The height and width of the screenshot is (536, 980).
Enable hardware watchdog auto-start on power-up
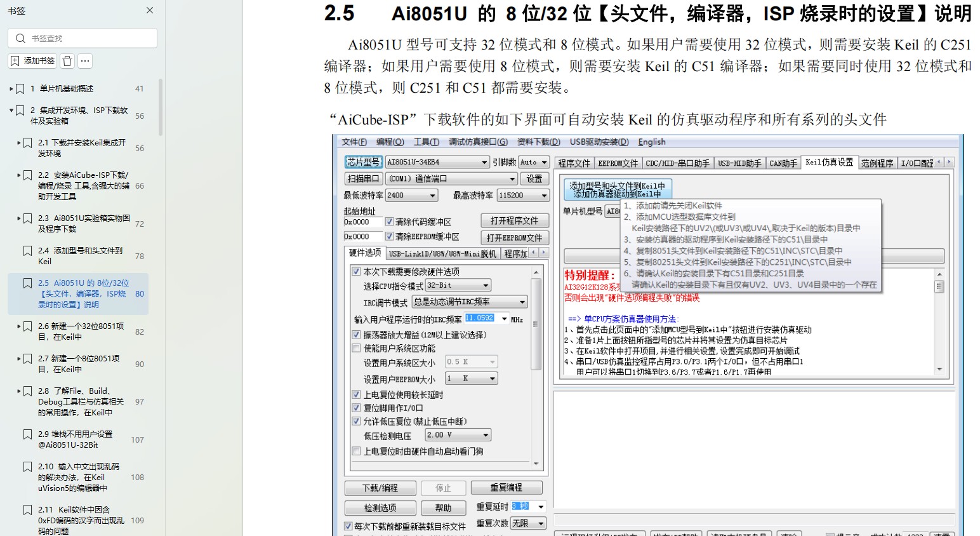pos(357,452)
